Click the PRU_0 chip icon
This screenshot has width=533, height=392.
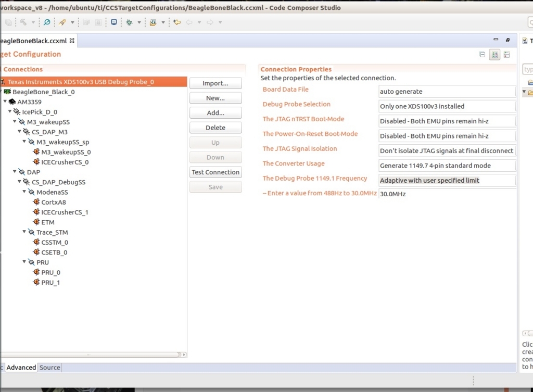pos(36,272)
